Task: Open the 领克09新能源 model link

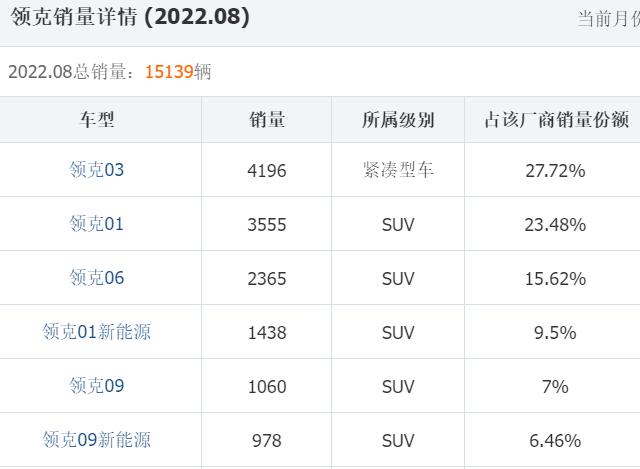Action: (x=96, y=440)
